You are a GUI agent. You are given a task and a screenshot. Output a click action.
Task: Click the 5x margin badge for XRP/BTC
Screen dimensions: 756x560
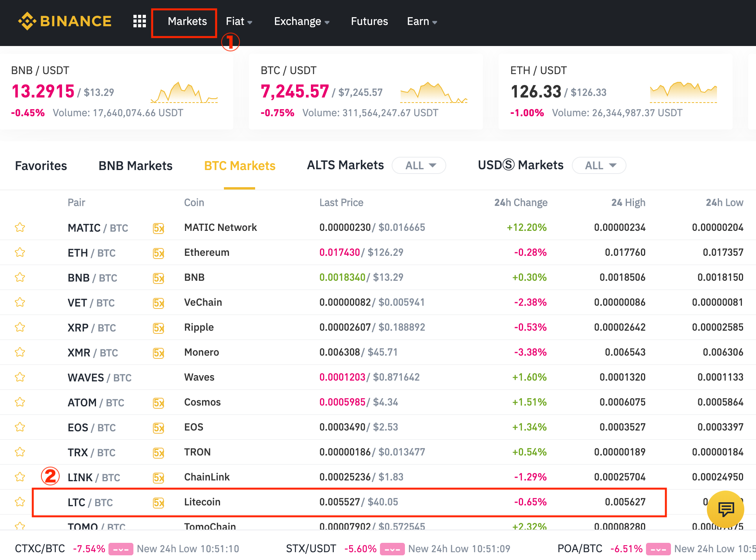click(x=158, y=328)
